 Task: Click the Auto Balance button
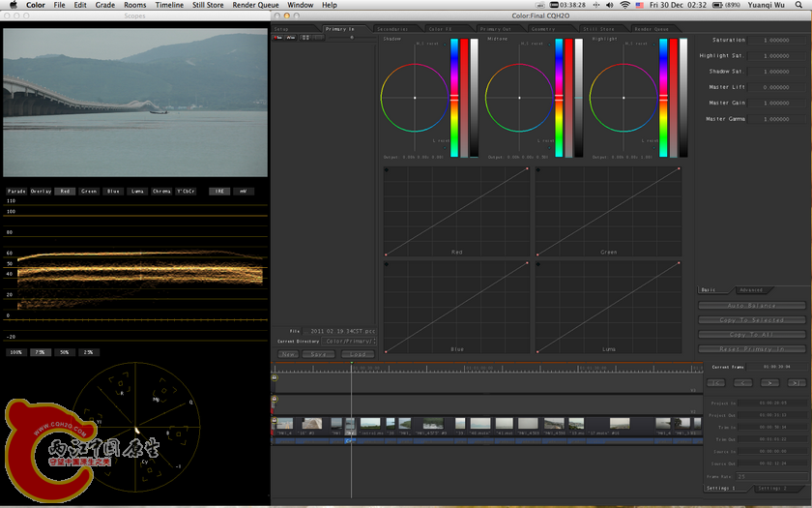[x=751, y=306]
